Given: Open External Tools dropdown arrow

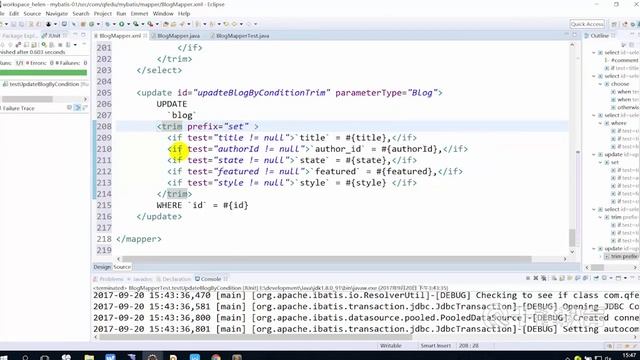Looking at the screenshot, I should pos(157,24).
